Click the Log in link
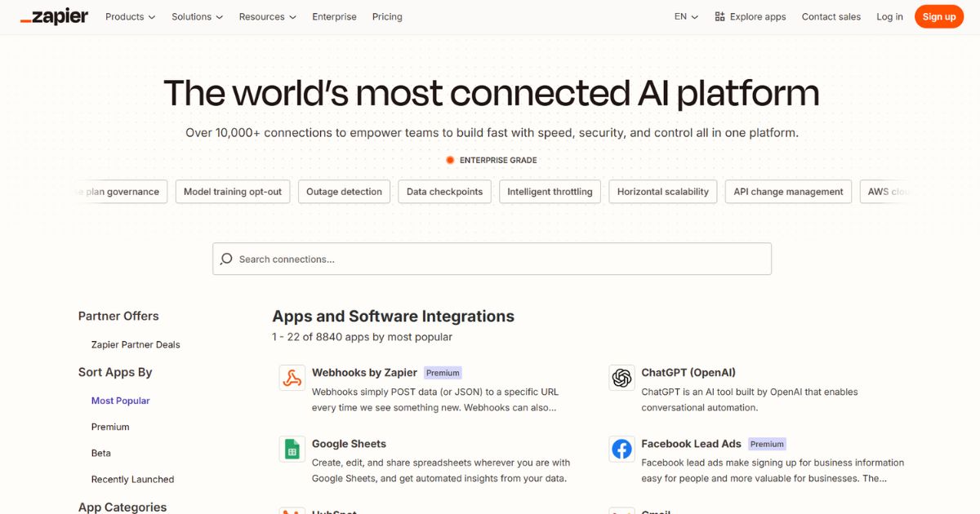 click(x=889, y=16)
